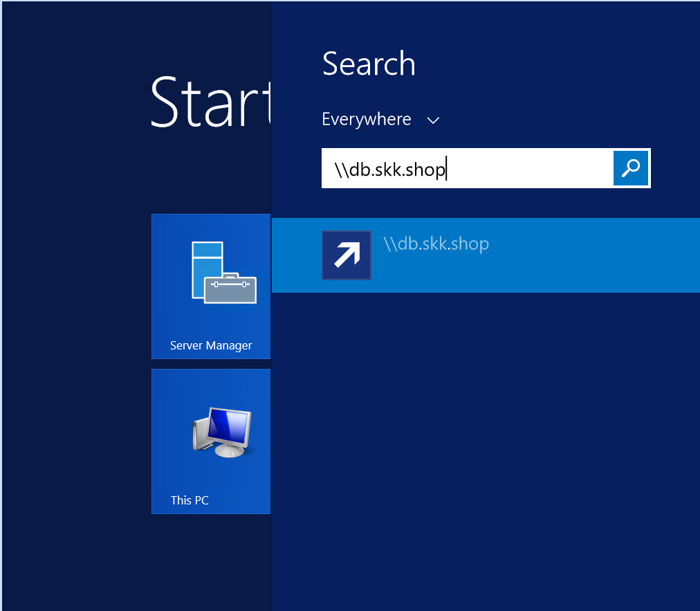
Task: Open the Server Manager tile
Action: (x=211, y=286)
